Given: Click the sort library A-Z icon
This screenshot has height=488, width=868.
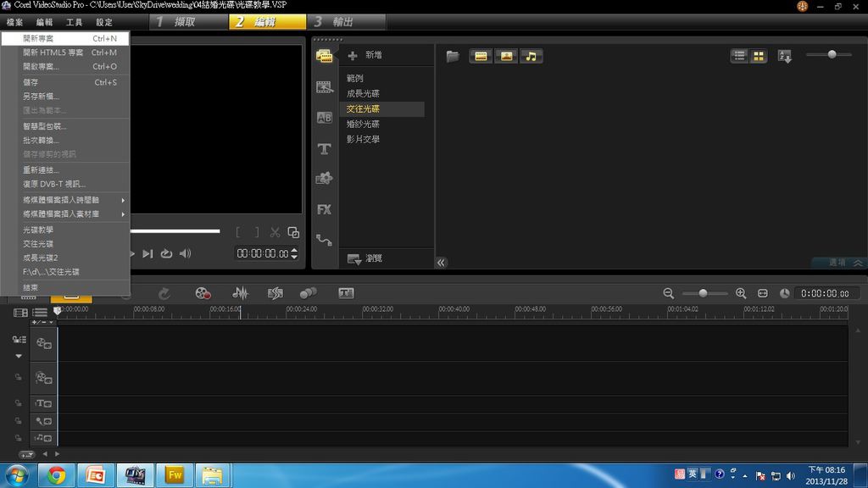Looking at the screenshot, I should pos(785,57).
